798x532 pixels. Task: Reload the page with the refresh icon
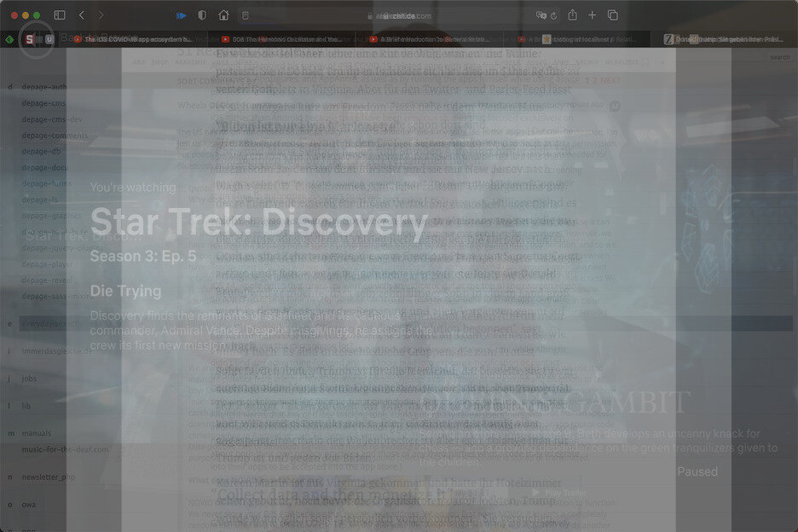click(x=553, y=16)
